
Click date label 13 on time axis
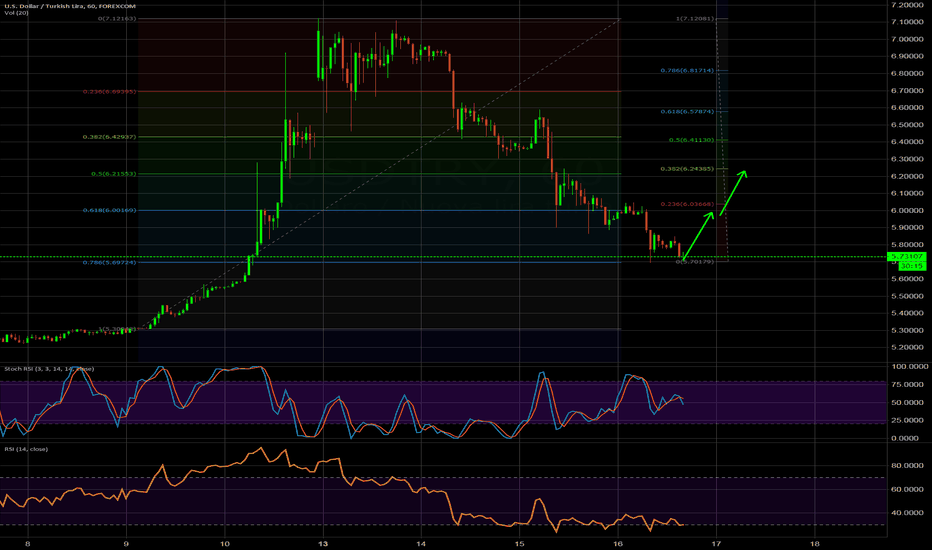[323, 543]
